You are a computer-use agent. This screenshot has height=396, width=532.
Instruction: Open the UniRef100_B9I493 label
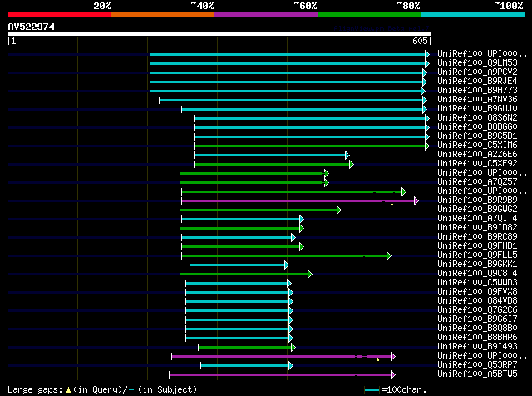point(477,347)
